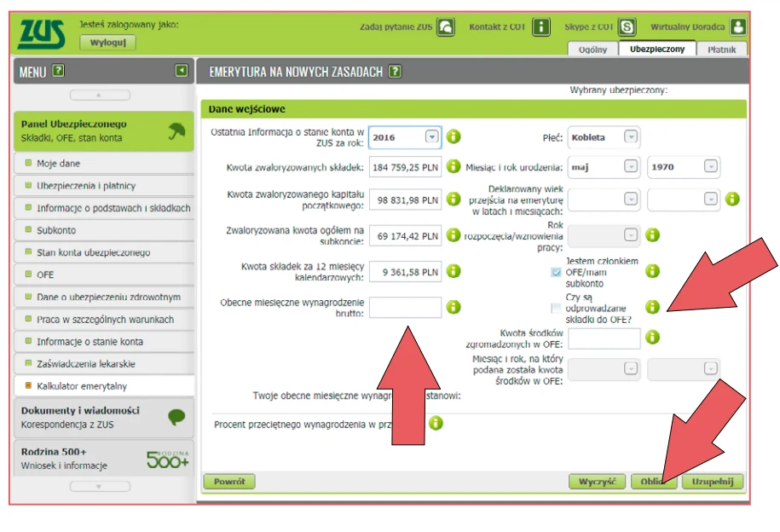The image size is (780, 532).
Task: Select Kalkulator emerytalny in the menu
Action: (82, 386)
